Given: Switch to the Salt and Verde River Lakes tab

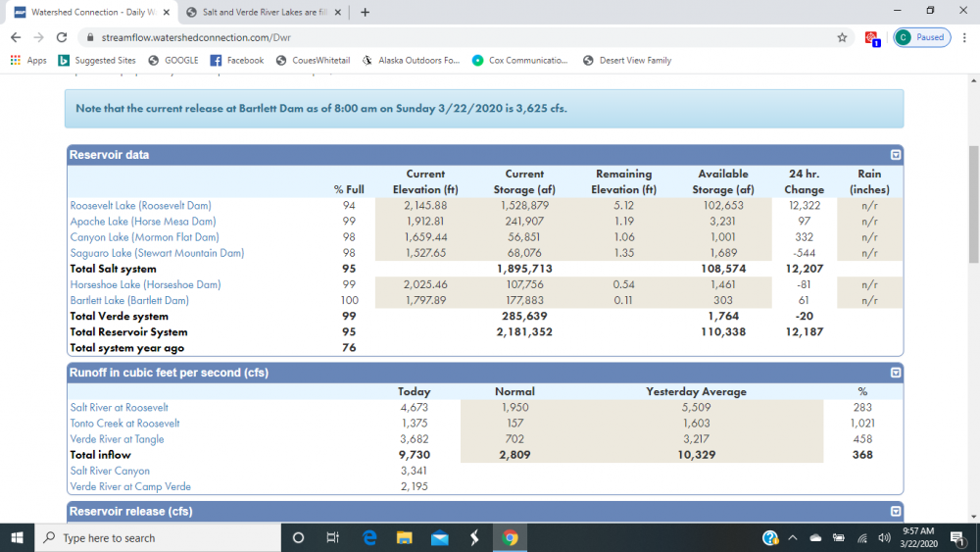Looking at the screenshot, I should pyautogui.click(x=264, y=12).
